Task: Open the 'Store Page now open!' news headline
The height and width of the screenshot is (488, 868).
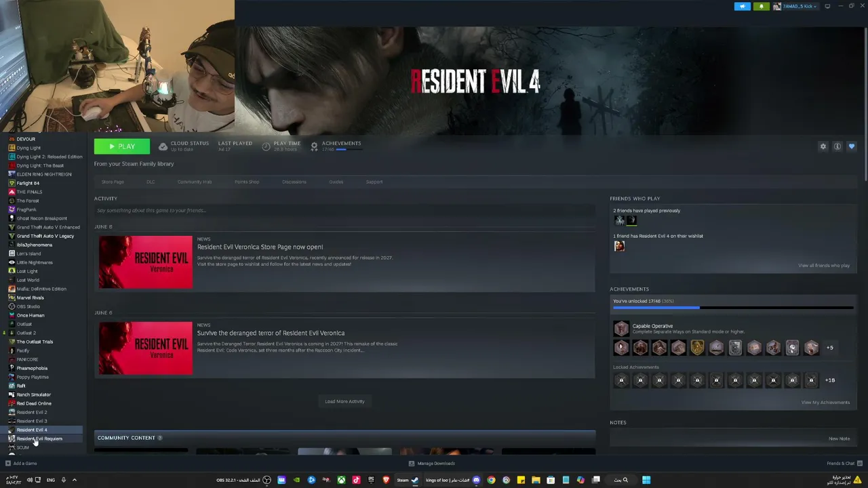Action: pos(260,247)
